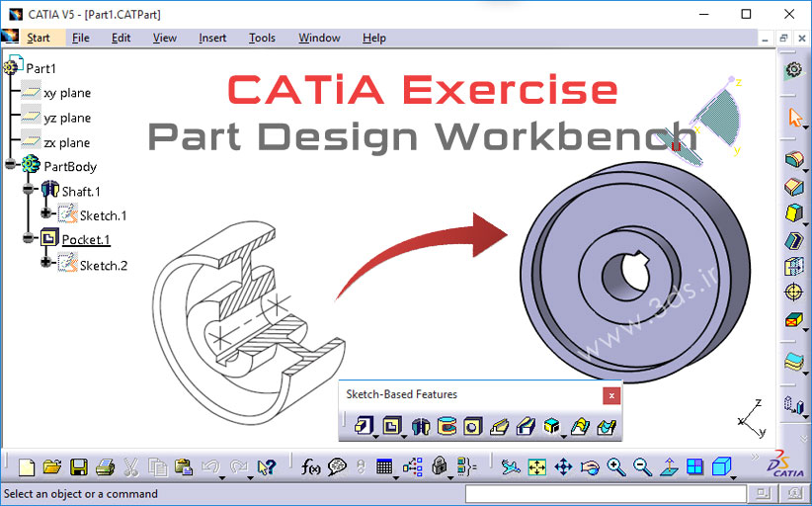Click the Cut scissors icon
Viewport: 812px width, 506px height.
(131, 467)
